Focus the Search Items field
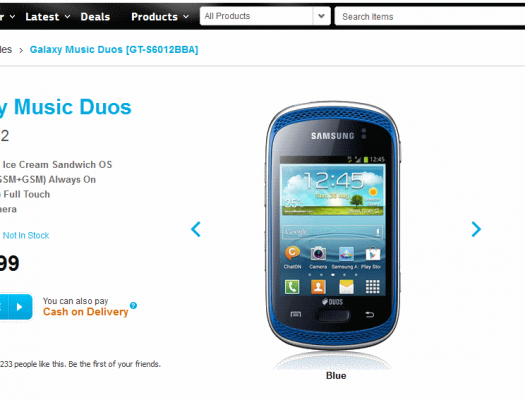The width and height of the screenshot is (525, 400). pos(430,16)
